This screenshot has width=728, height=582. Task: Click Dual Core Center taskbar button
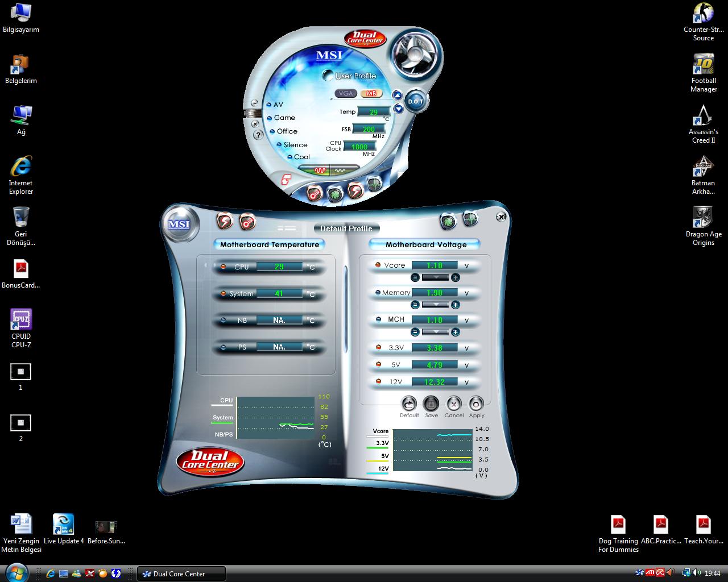point(181,573)
